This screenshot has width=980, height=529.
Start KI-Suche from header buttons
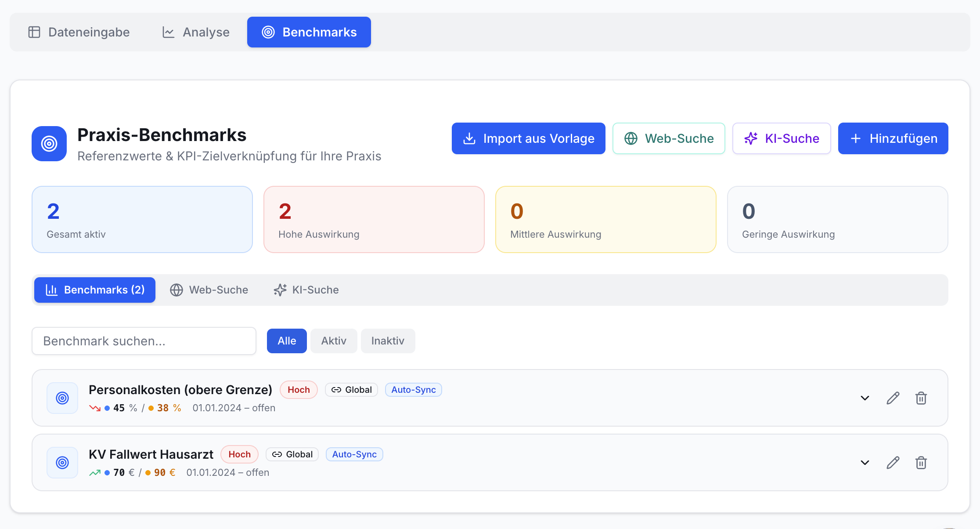point(782,138)
